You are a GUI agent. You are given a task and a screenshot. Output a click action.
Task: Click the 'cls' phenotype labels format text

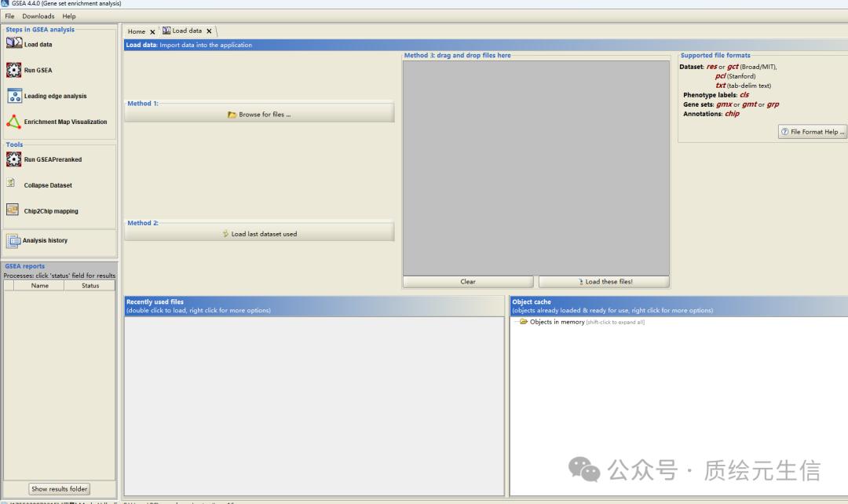point(744,95)
